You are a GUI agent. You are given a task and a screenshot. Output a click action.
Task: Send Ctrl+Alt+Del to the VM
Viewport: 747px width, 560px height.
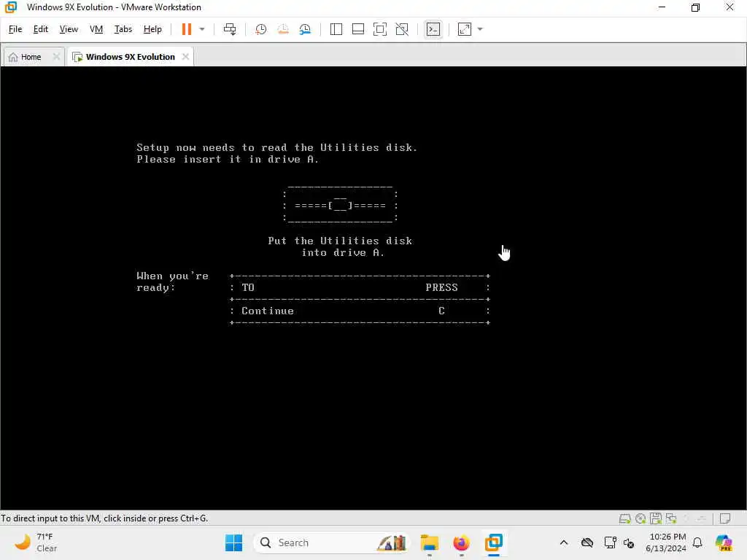(230, 29)
